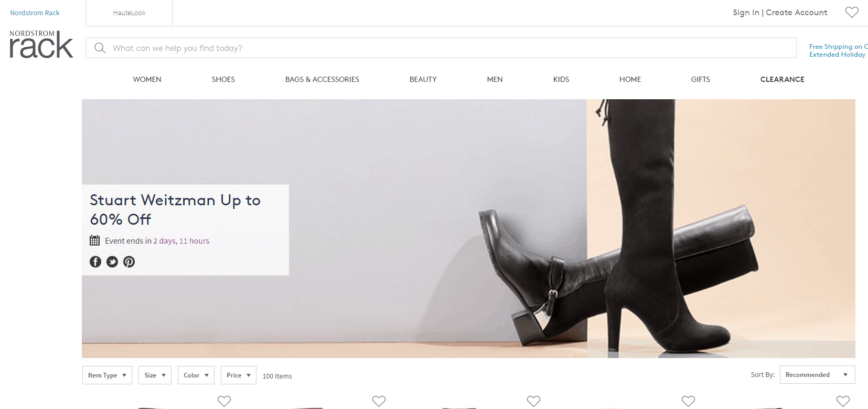The width and height of the screenshot is (868, 409).
Task: Favorite the second product with its heart
Action: point(379,401)
